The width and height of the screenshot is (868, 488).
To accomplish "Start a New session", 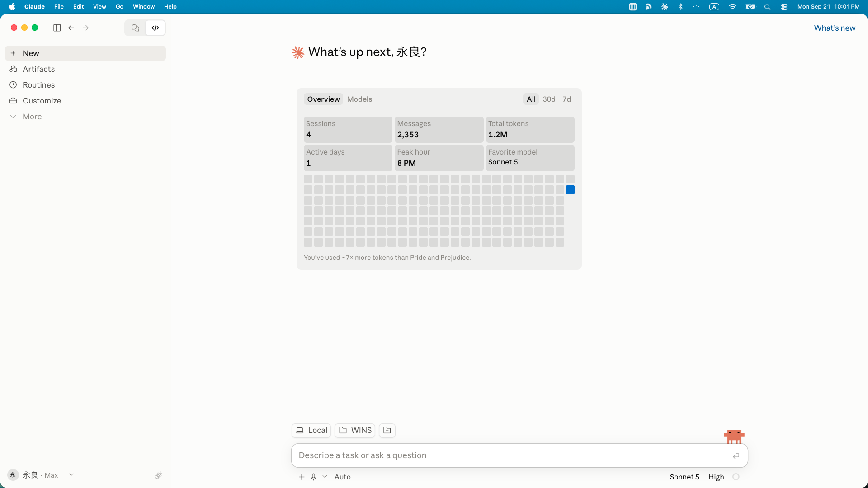I will click(x=85, y=53).
